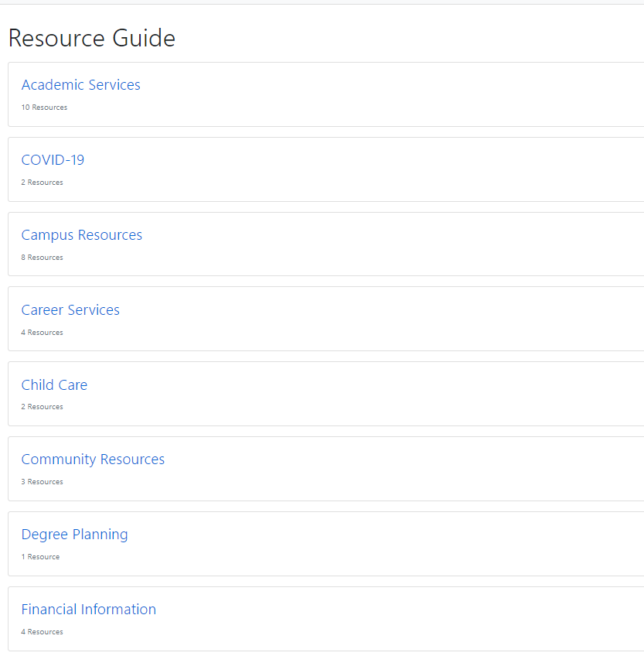Image resolution: width=644 pixels, height=656 pixels.
Task: Click the 2 Resources label under Child Care
Action: [x=43, y=407]
